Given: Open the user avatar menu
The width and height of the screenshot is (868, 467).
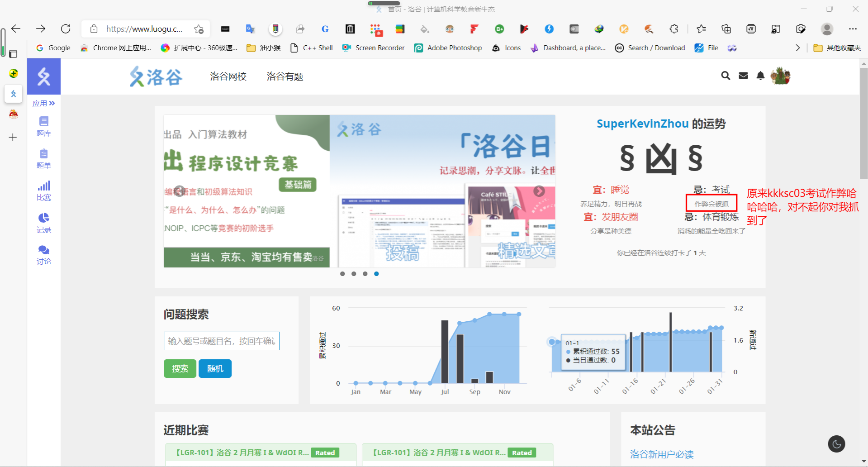Looking at the screenshot, I should pos(780,76).
